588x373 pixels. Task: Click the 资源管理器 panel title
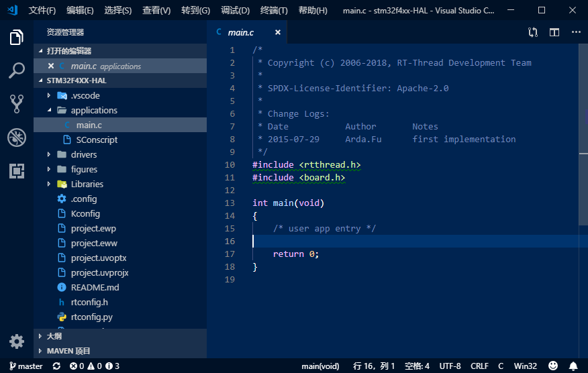65,32
